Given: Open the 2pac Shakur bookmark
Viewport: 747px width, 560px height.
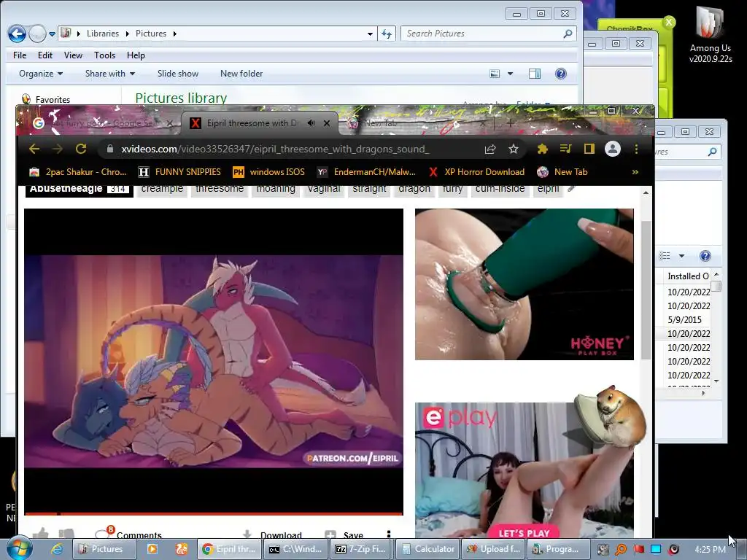Looking at the screenshot, I should click(78, 172).
